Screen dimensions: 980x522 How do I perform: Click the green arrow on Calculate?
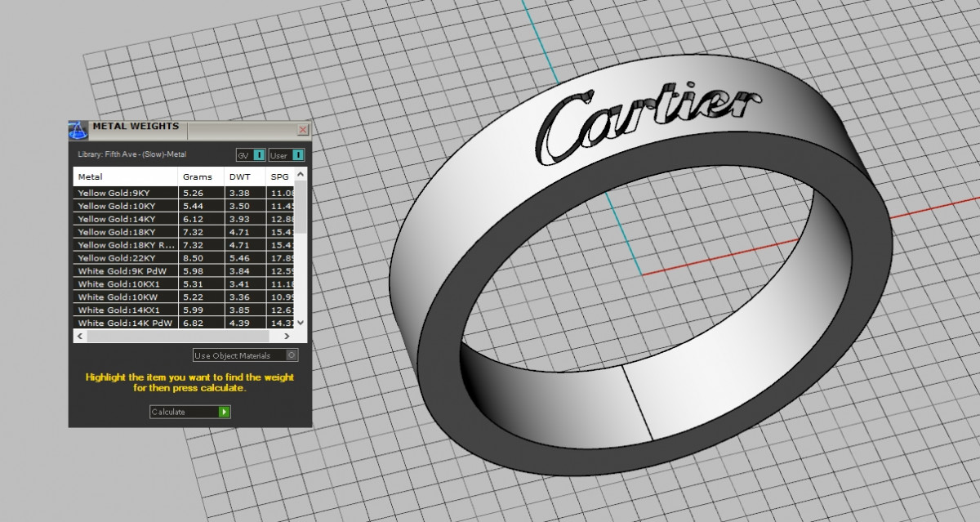[x=225, y=412]
